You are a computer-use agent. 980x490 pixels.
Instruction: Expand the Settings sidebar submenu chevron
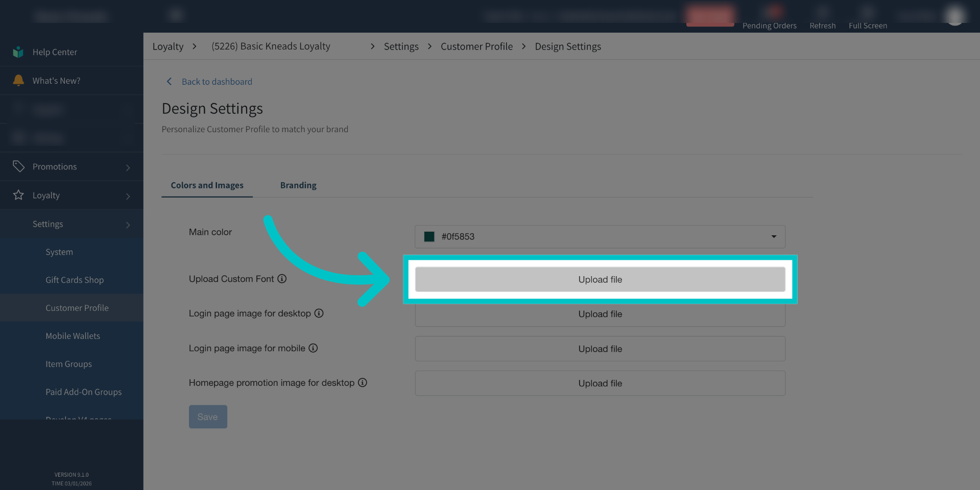[128, 225]
